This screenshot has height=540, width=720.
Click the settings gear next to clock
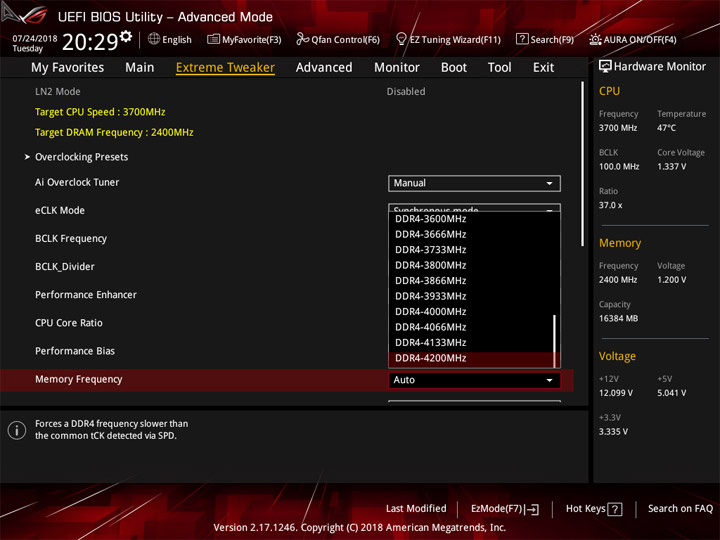(x=125, y=36)
